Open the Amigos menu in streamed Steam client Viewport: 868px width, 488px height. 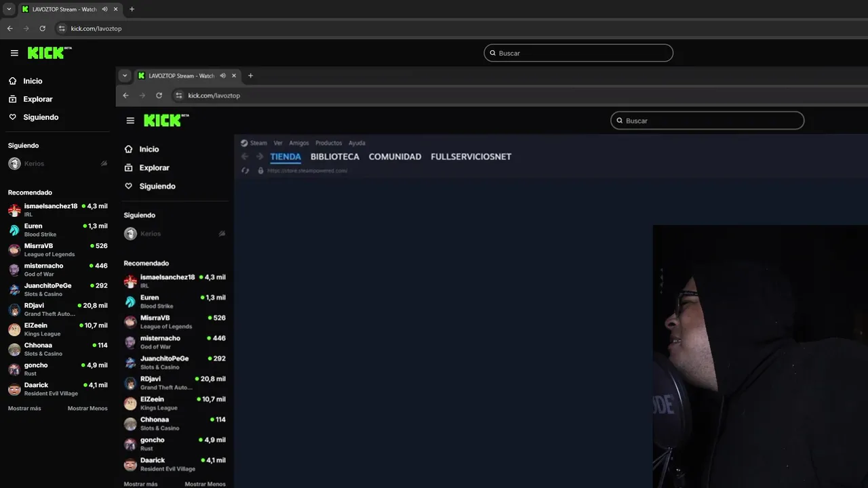pos(298,143)
